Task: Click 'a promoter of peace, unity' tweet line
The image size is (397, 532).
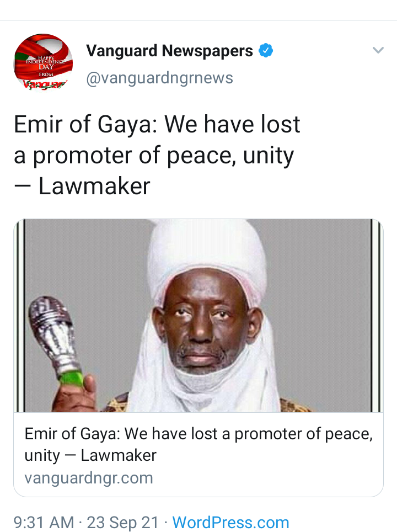Action: point(154,156)
